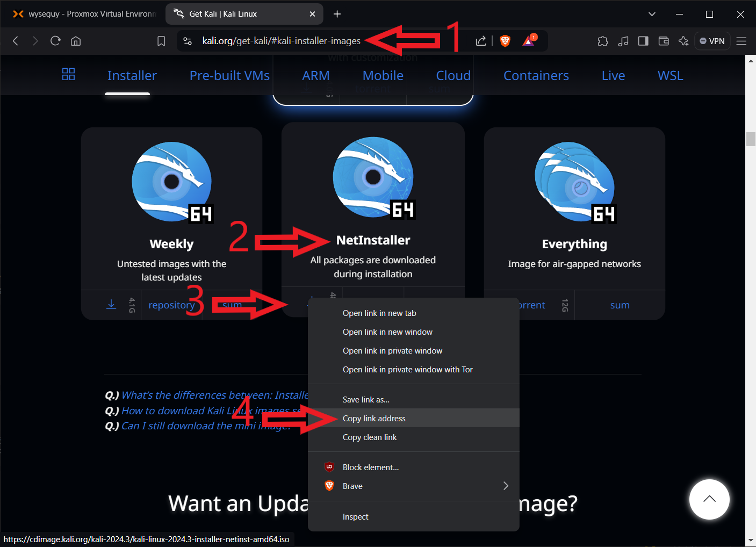Click the page scrollbar thumb
Viewport: 756px width, 547px height.
(751, 139)
